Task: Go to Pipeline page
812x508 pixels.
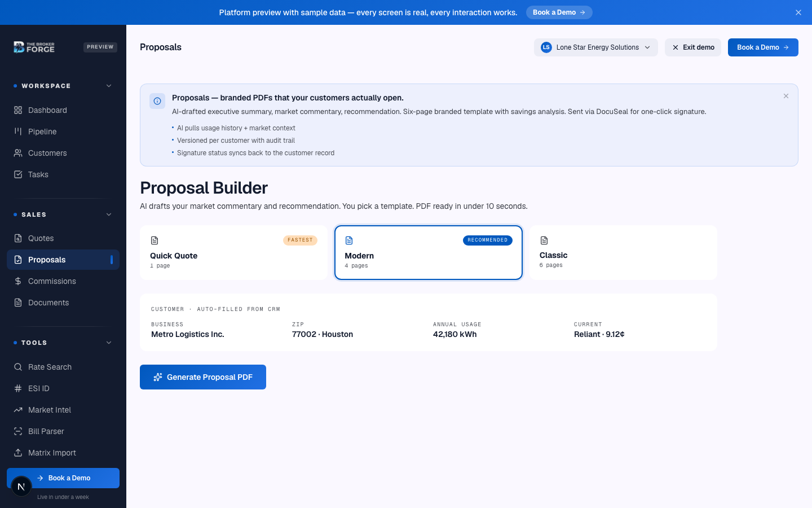Action: pos(63,132)
